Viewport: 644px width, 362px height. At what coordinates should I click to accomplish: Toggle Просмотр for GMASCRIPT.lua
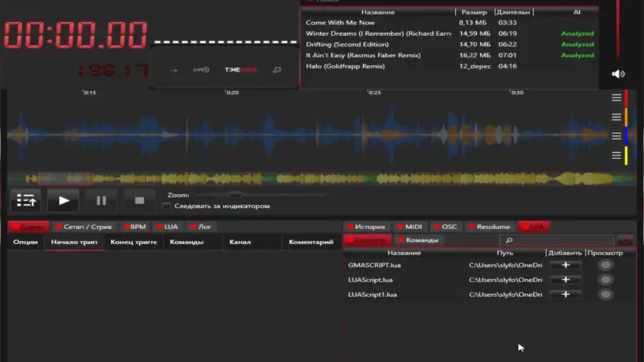pyautogui.click(x=605, y=265)
